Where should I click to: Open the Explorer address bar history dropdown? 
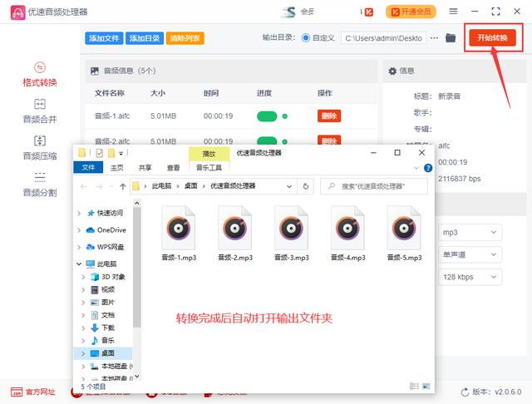pyautogui.click(x=289, y=186)
